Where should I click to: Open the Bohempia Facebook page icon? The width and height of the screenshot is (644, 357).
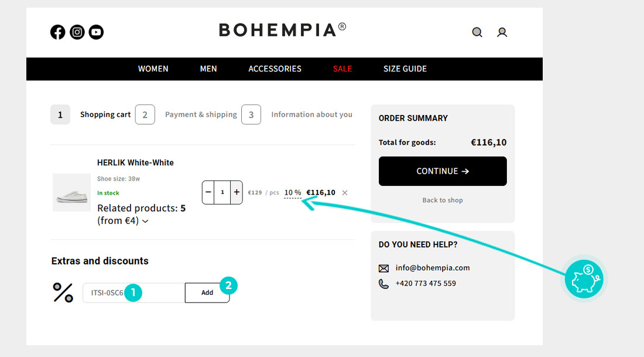(x=58, y=32)
